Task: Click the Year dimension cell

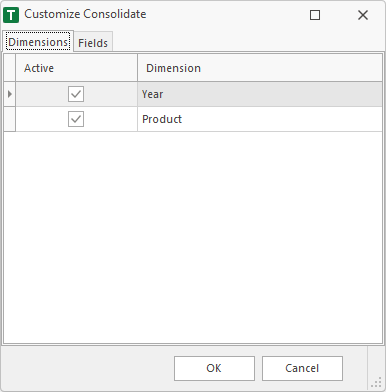Action: 260,94
